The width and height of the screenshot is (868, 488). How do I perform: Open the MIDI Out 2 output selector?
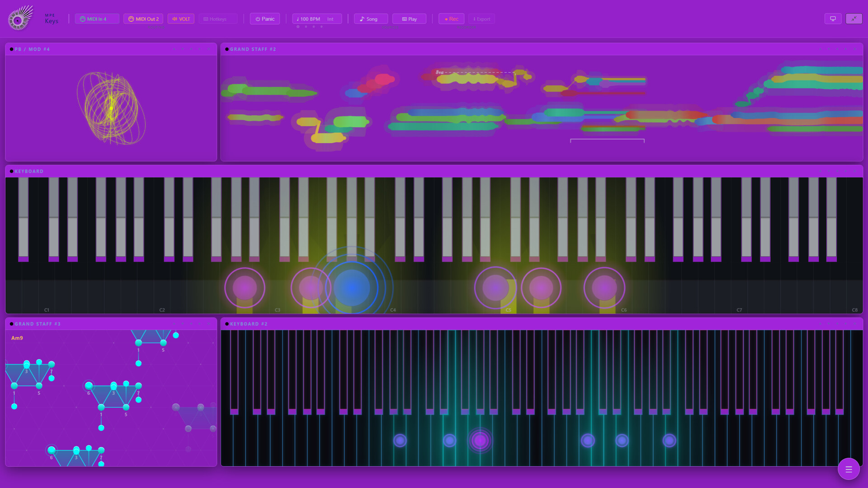[143, 19]
